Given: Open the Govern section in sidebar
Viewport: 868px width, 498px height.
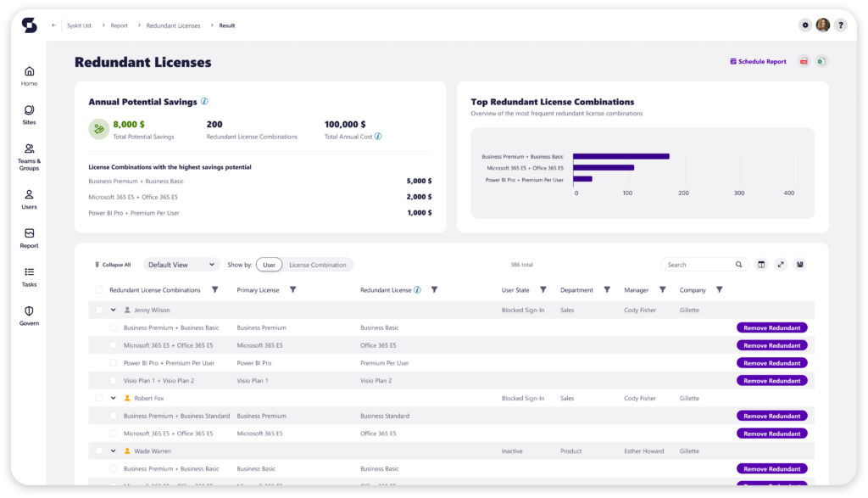Looking at the screenshot, I should 30,316.
